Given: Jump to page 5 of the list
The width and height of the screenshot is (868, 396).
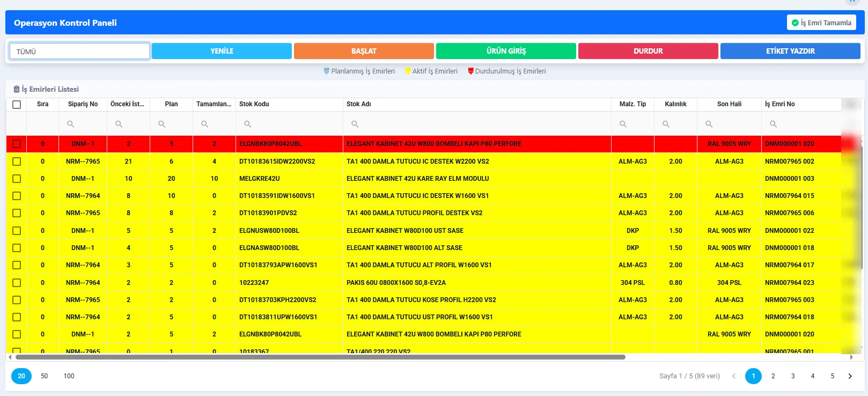Looking at the screenshot, I should pyautogui.click(x=833, y=376).
